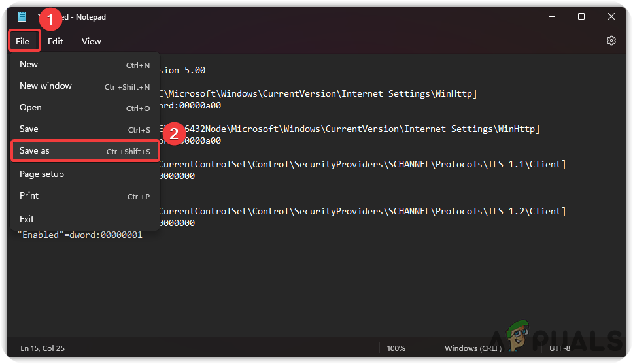
Task: Choose Open from the File menu
Action: 85,108
